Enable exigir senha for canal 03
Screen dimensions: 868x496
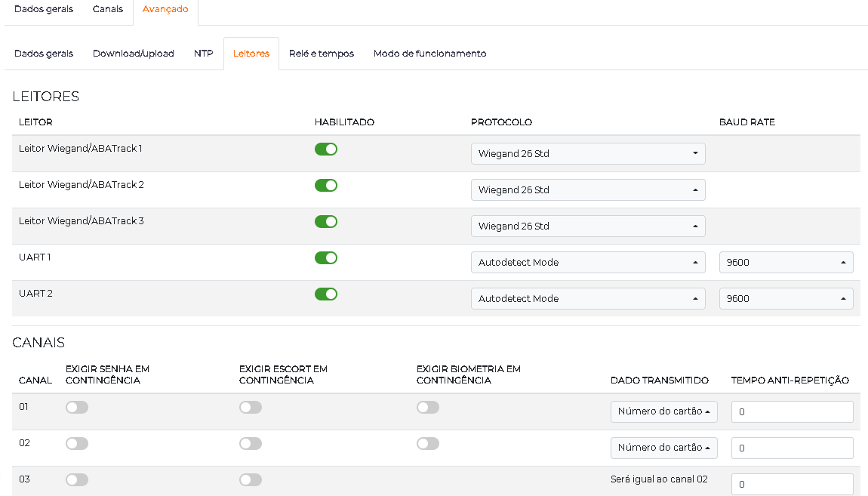(77, 480)
